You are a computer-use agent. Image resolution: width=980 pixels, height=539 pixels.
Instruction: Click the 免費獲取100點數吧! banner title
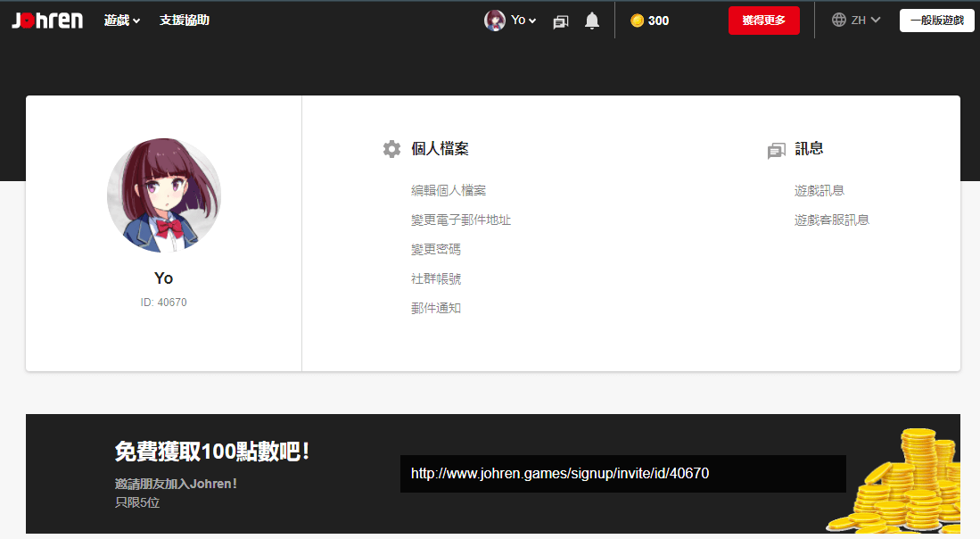212,452
